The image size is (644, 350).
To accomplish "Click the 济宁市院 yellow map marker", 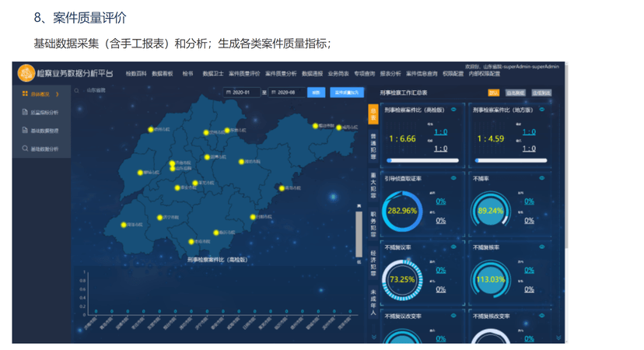I will click(x=159, y=217).
